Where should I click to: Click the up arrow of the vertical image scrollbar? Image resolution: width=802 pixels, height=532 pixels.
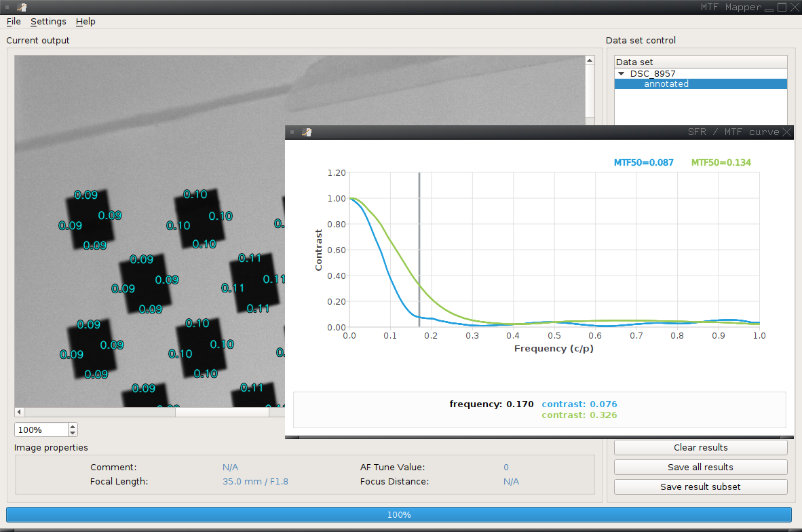589,59
